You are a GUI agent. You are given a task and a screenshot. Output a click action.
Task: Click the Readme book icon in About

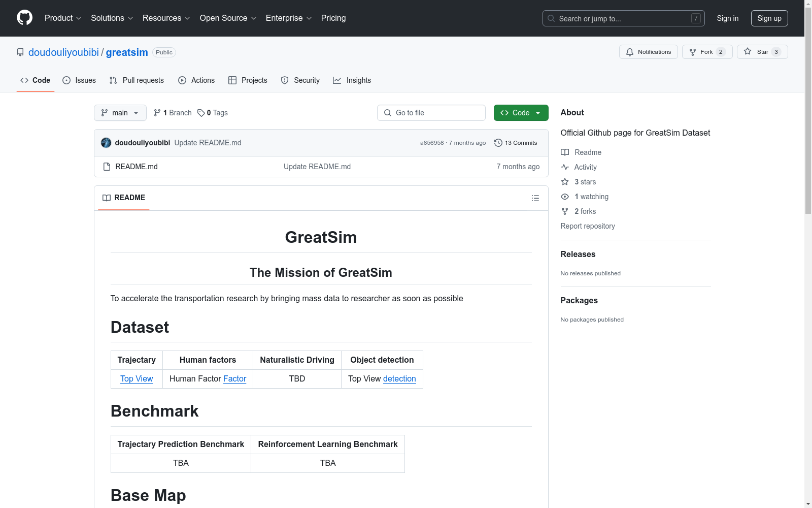pyautogui.click(x=565, y=152)
